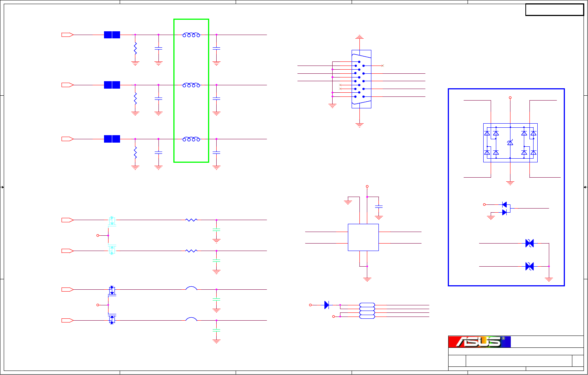
Task: Select the upper arc-shaped fuse symbol
Action: [x=191, y=288]
